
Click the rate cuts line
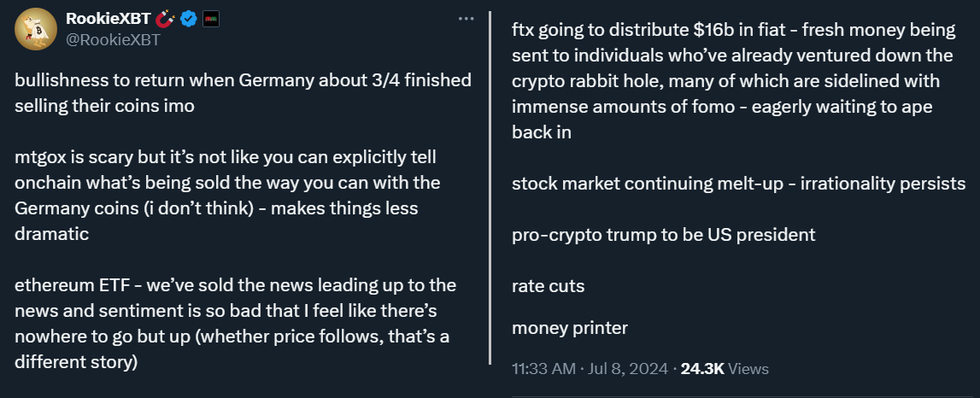coord(549,286)
